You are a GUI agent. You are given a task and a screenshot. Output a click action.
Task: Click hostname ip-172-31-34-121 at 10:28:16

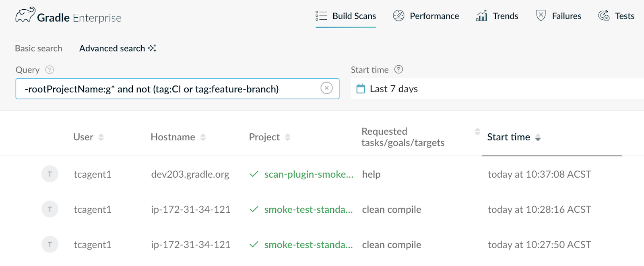(x=191, y=209)
